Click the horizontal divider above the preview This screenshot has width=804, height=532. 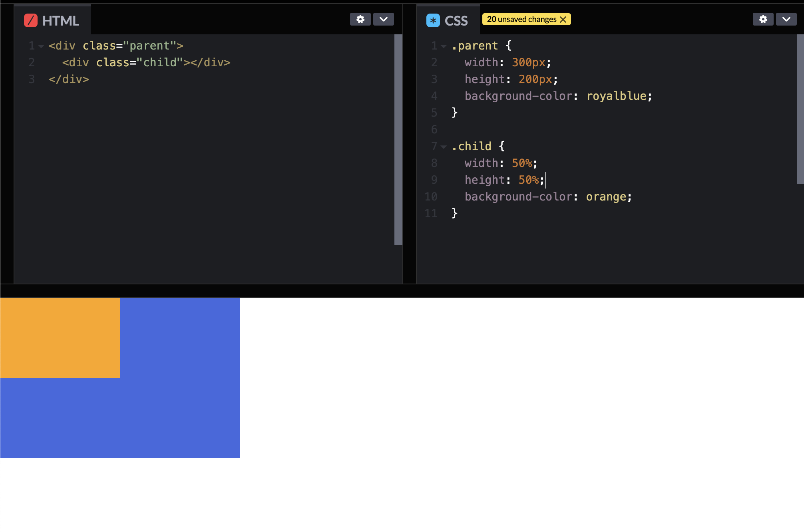coord(402,290)
